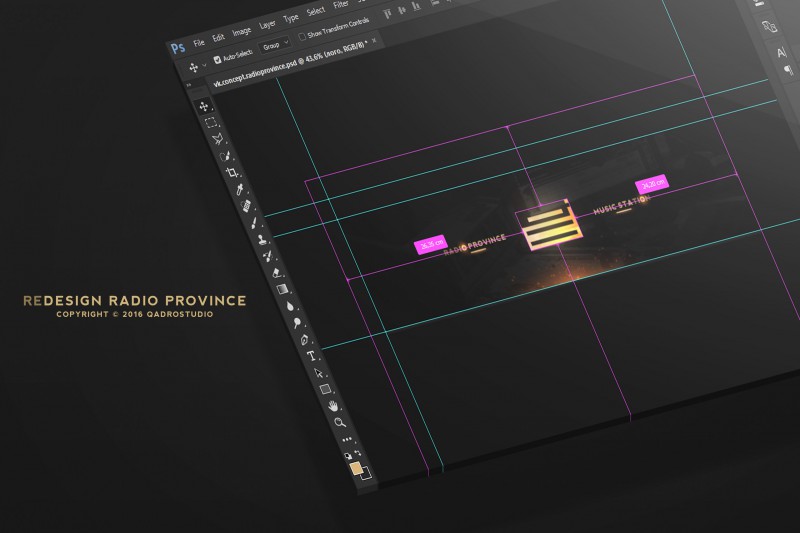The width and height of the screenshot is (800, 533).
Task: Open the Edit Toolbar three-dots button
Action: click(347, 439)
